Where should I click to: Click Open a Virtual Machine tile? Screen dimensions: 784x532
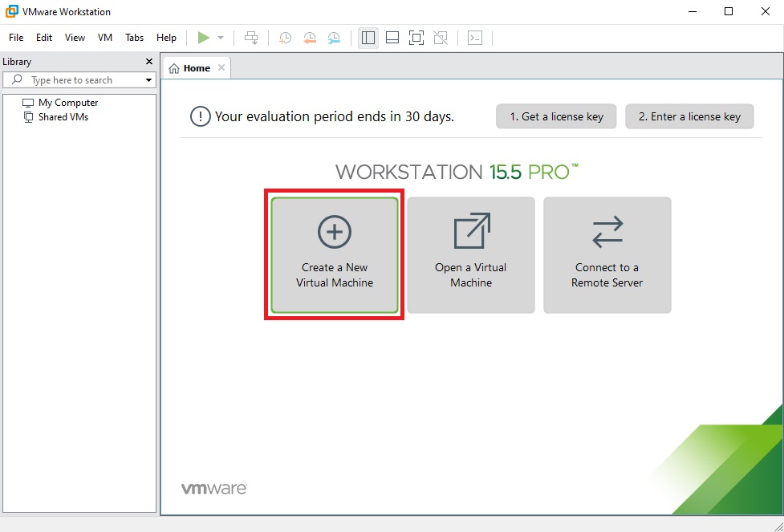471,255
